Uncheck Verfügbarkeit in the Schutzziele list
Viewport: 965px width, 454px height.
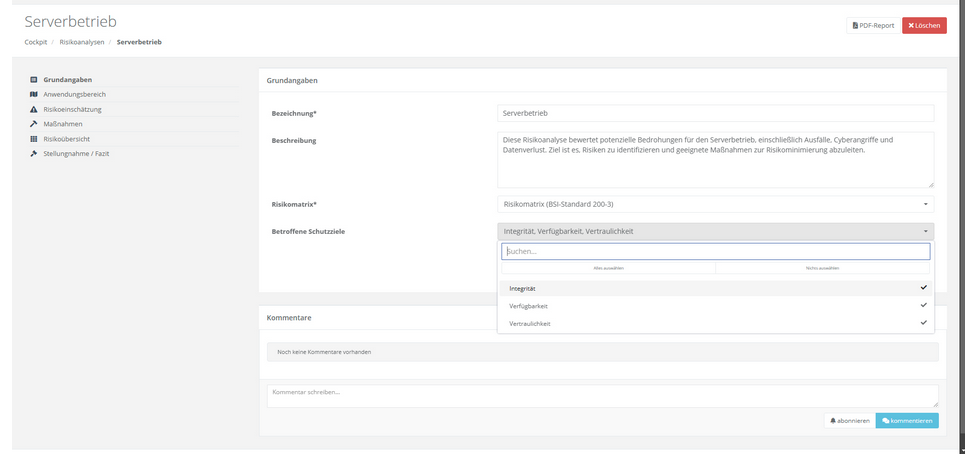click(715, 306)
